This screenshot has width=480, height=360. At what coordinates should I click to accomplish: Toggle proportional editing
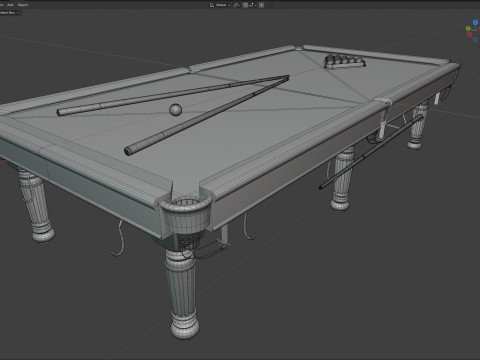[261, 5]
